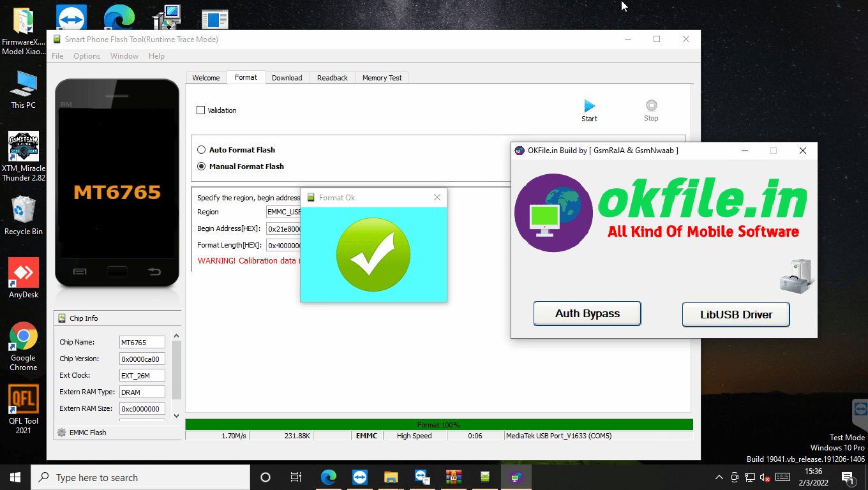Viewport: 868px width, 490px height.
Task: Toggle the Validation checkbox
Action: (200, 110)
